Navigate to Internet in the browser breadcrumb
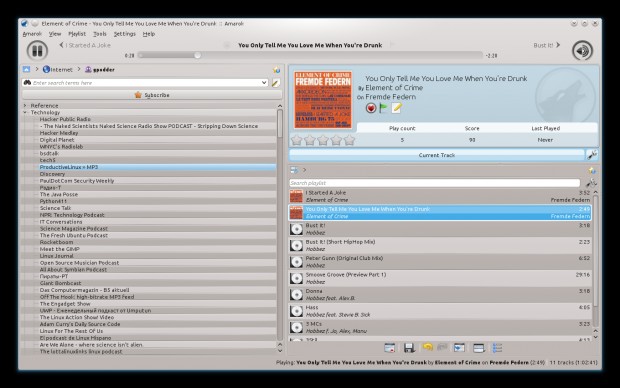This screenshot has height=388, width=620. (58, 69)
